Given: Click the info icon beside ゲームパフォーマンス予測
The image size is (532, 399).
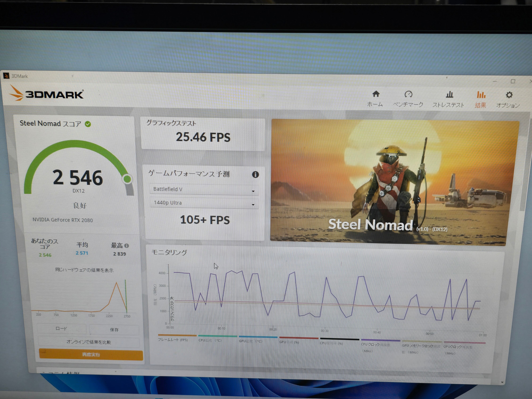Looking at the screenshot, I should pos(255,174).
